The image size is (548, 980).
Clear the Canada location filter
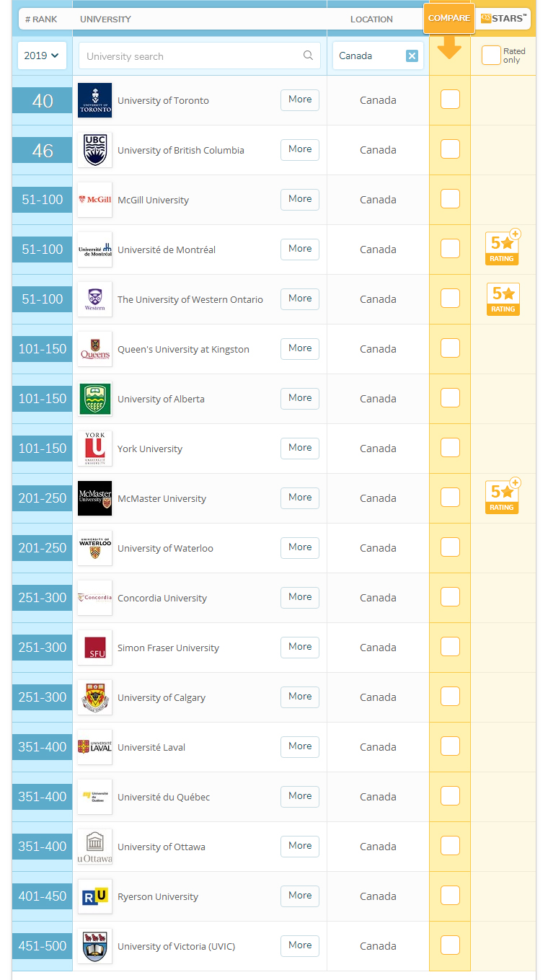(412, 56)
